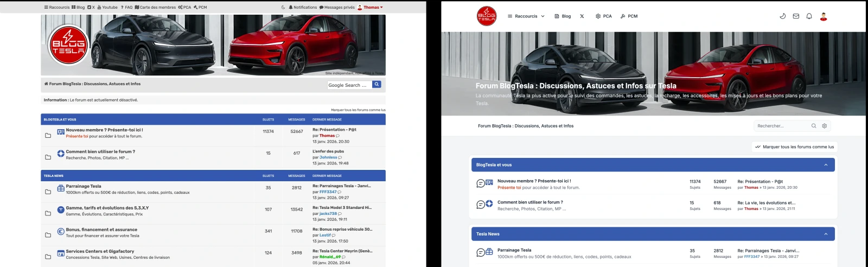This screenshot has width=868, height=267.
Task: Click small 'Marquer tous les forums comme lus' link left
Action: (x=358, y=110)
